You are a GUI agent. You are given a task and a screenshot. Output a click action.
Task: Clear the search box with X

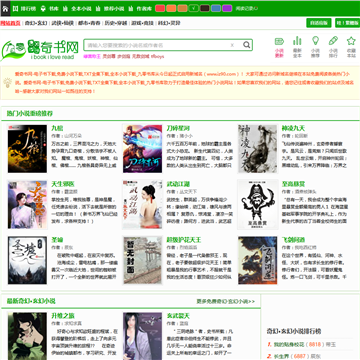click(x=232, y=45)
